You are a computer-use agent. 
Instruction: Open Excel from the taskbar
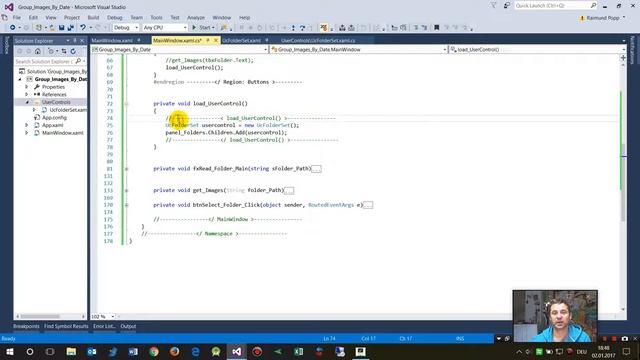click(x=298, y=351)
